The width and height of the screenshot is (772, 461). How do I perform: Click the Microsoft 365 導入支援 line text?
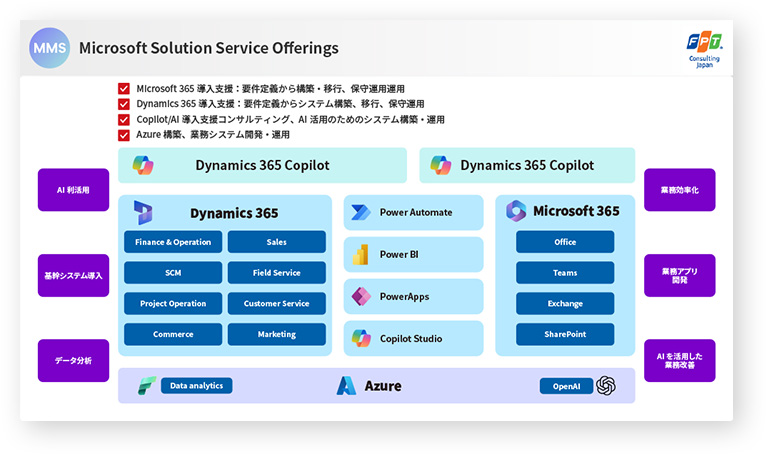(x=270, y=89)
